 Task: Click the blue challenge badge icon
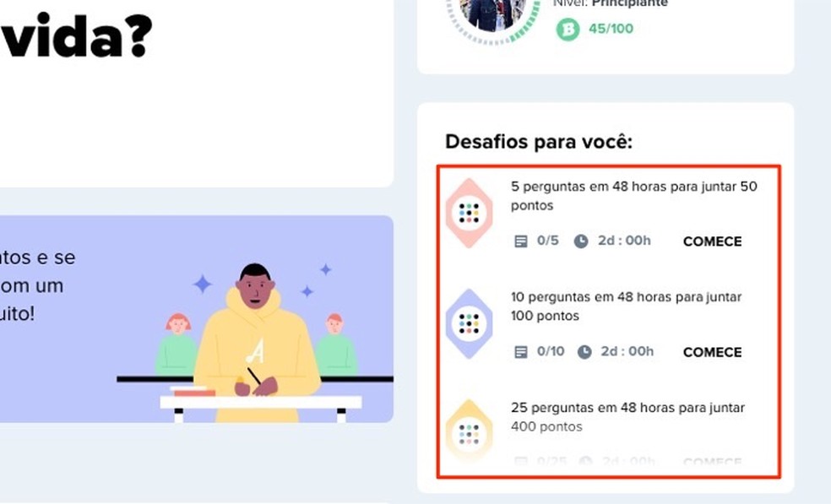click(469, 324)
